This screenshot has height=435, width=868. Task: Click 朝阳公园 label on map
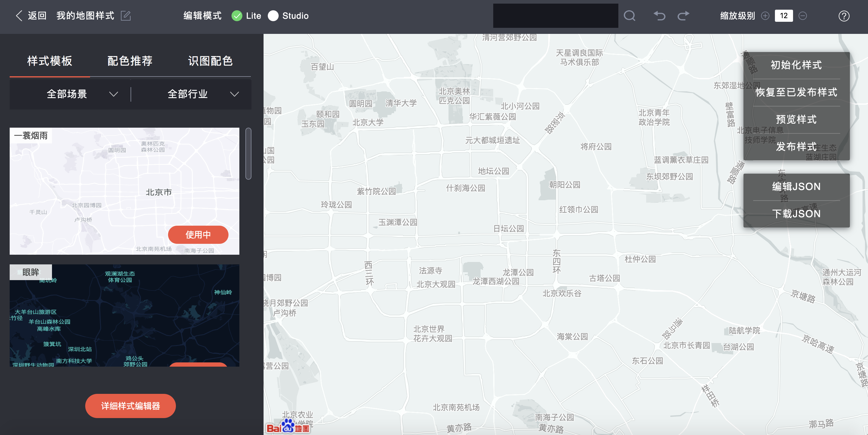click(x=565, y=185)
